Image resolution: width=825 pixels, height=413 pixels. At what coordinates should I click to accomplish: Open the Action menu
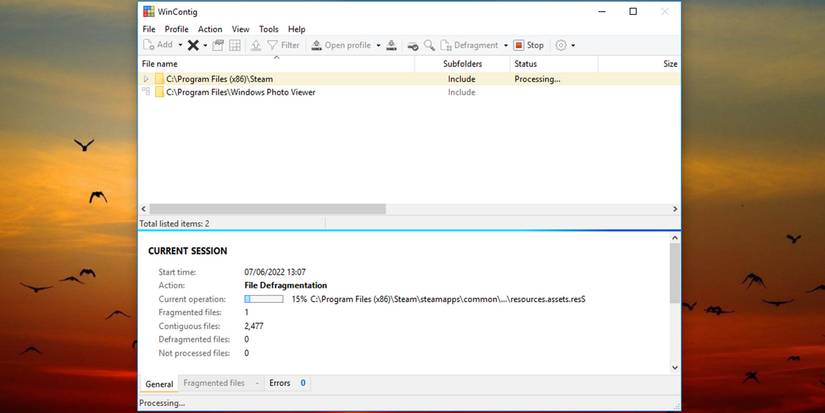click(210, 29)
